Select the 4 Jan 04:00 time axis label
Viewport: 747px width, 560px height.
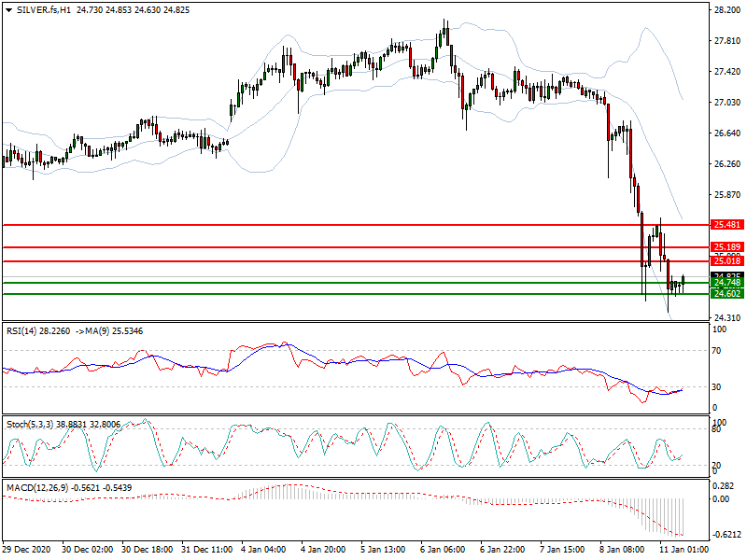click(263, 550)
